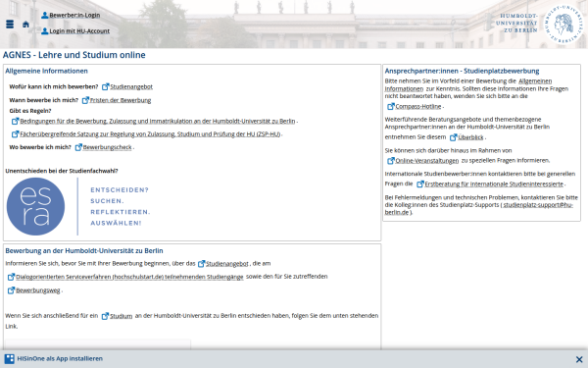Open the Bewerbungscheck link
This screenshot has height=368, width=588.
point(107,147)
